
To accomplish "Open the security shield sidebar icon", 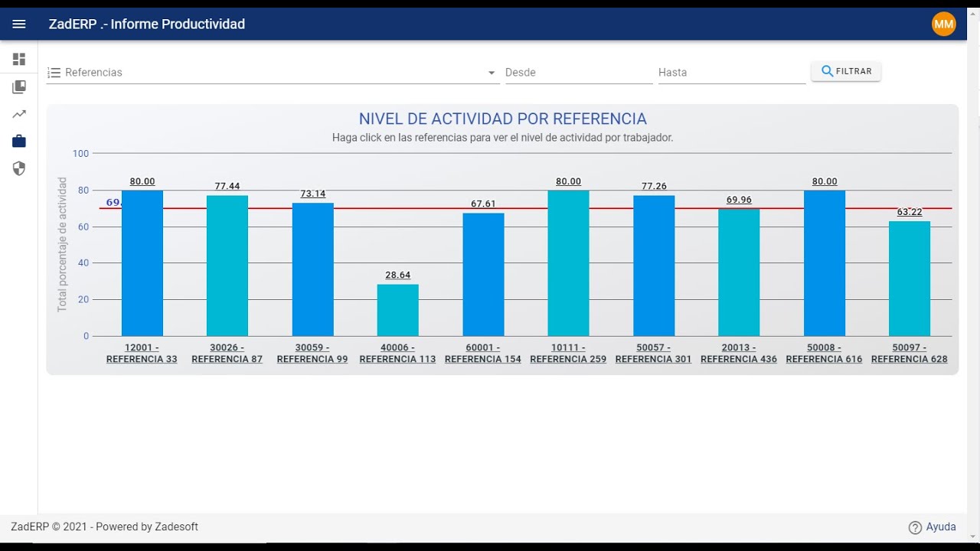I will (19, 168).
